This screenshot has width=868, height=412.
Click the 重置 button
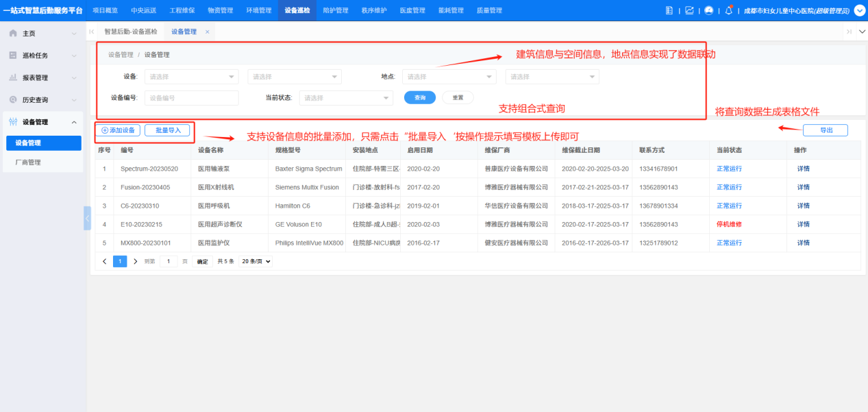tap(458, 98)
